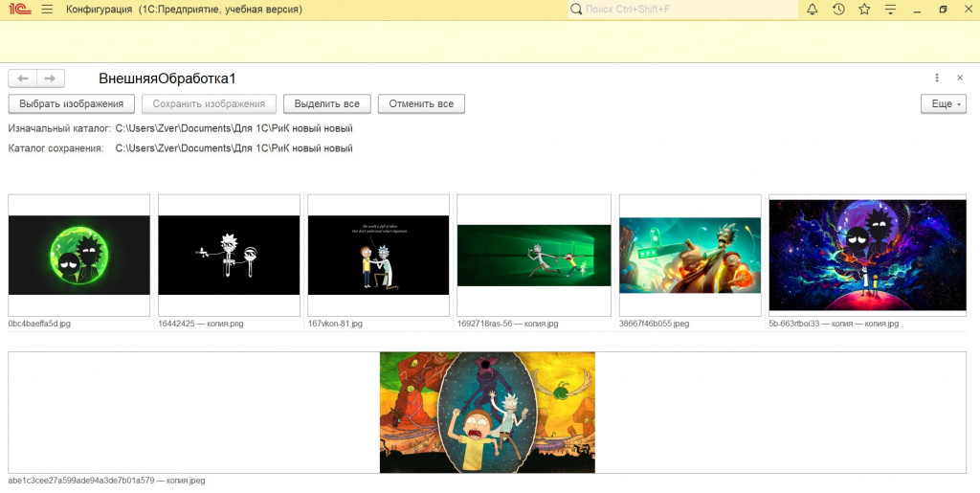Screen dimensions: 980x493
Task: Restore down the 1C application window
Action: point(943,10)
